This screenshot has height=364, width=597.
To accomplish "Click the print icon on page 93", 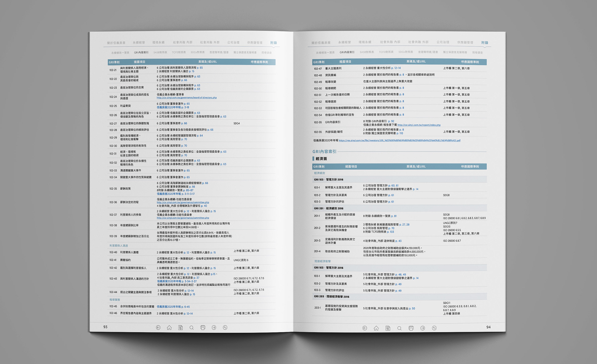I will coord(203,327).
